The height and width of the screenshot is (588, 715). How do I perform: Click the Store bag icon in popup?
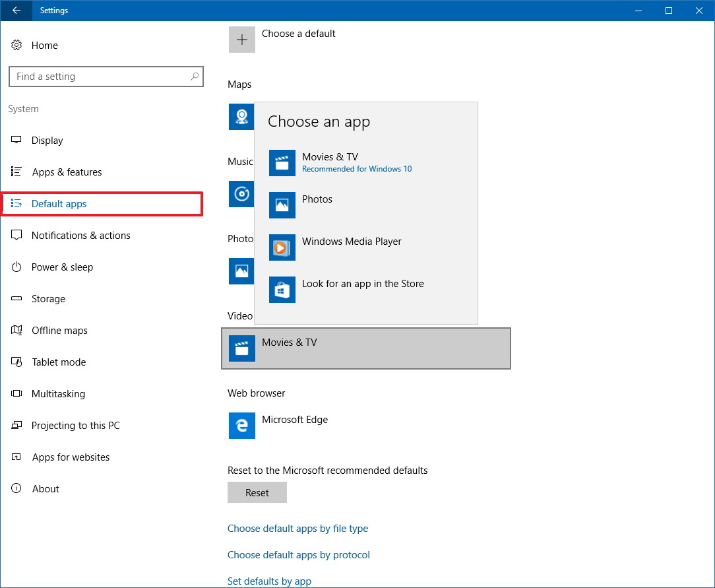(x=282, y=290)
